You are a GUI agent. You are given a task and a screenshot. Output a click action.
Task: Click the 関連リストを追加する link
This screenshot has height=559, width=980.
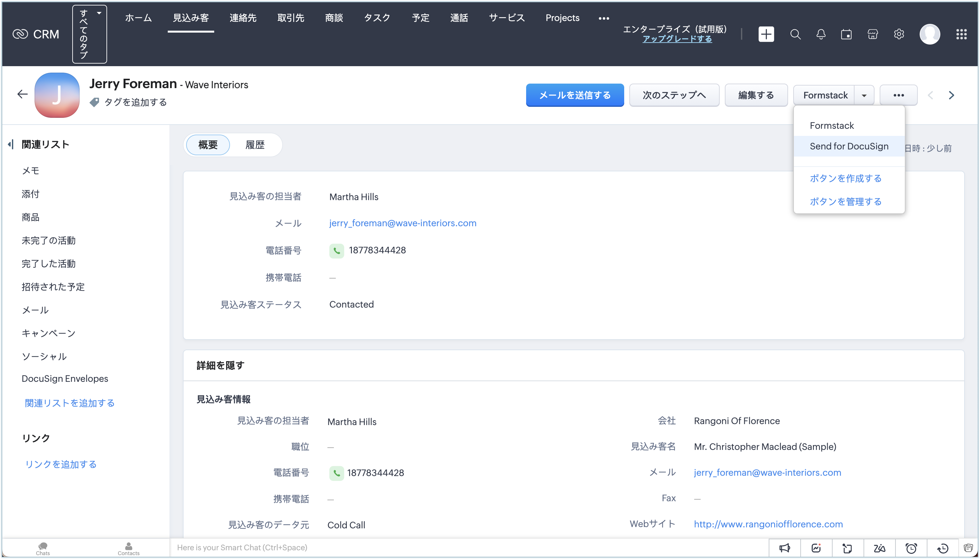(x=69, y=403)
